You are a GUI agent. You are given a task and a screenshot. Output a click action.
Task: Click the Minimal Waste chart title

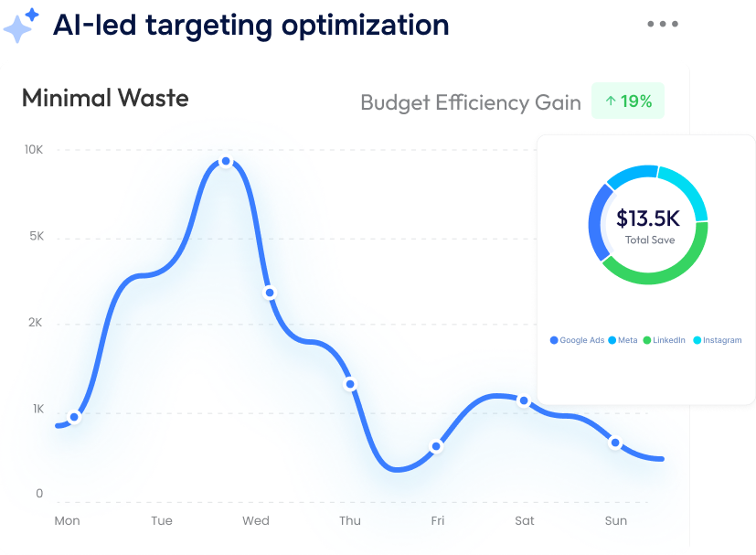(105, 98)
